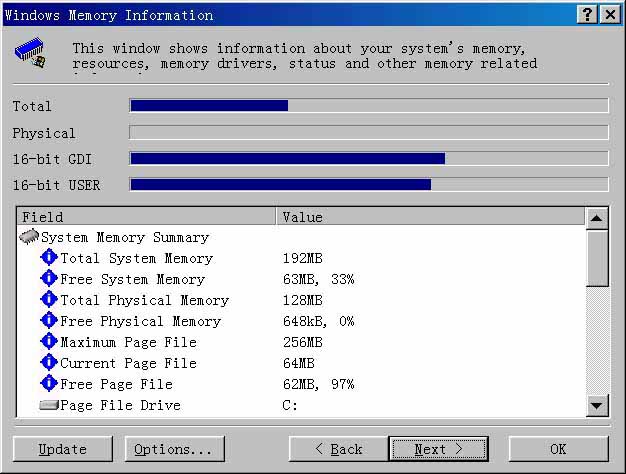Confirm with the OK button

[558, 449]
